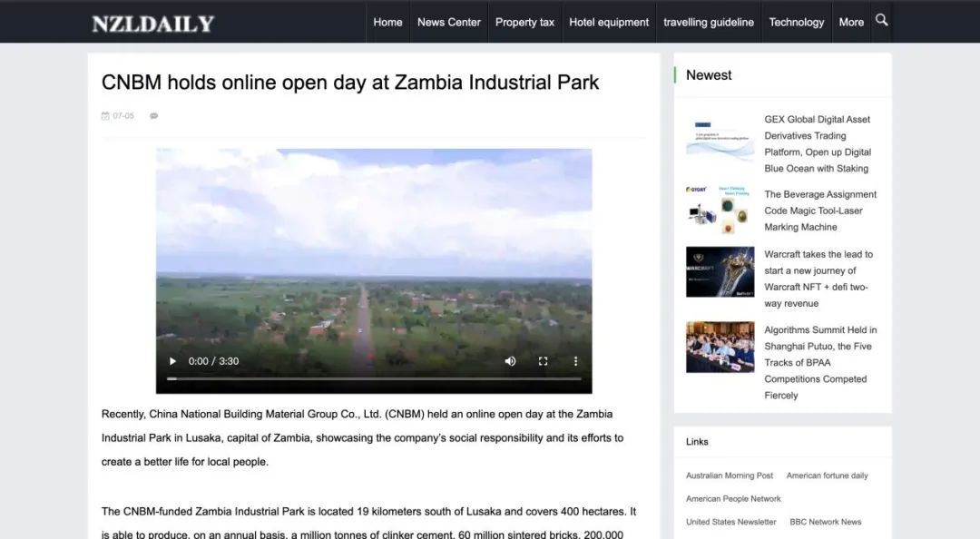Open GEX Global Digital Asset article
This screenshot has width=980, height=539.
(817, 143)
